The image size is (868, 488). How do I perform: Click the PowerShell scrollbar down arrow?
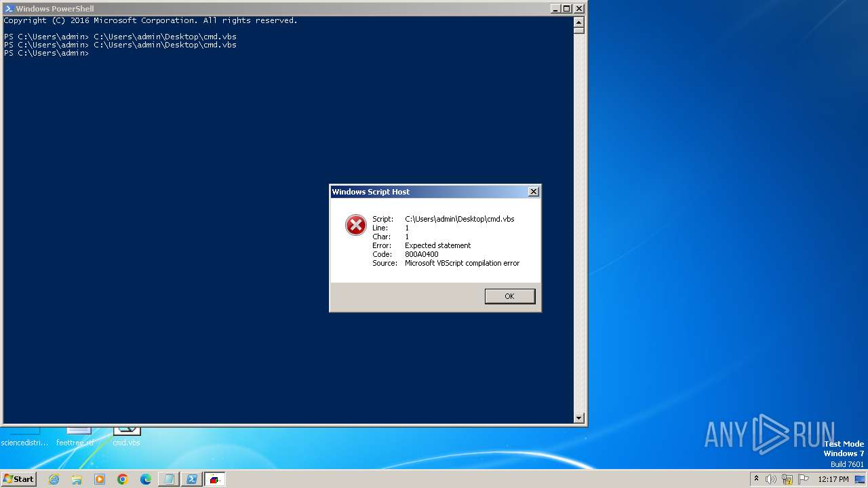pos(579,418)
